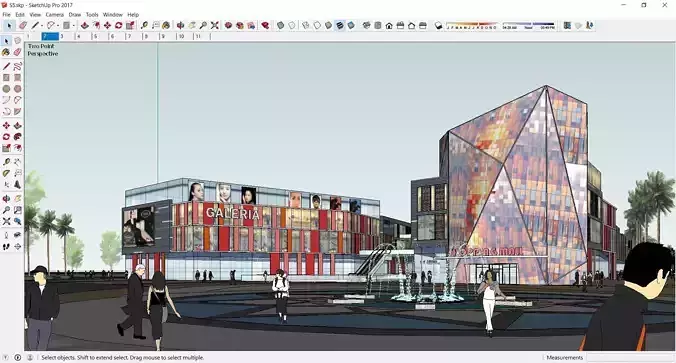Select the Position Camera tool
The height and width of the screenshot is (363, 676).
[x=6, y=235]
